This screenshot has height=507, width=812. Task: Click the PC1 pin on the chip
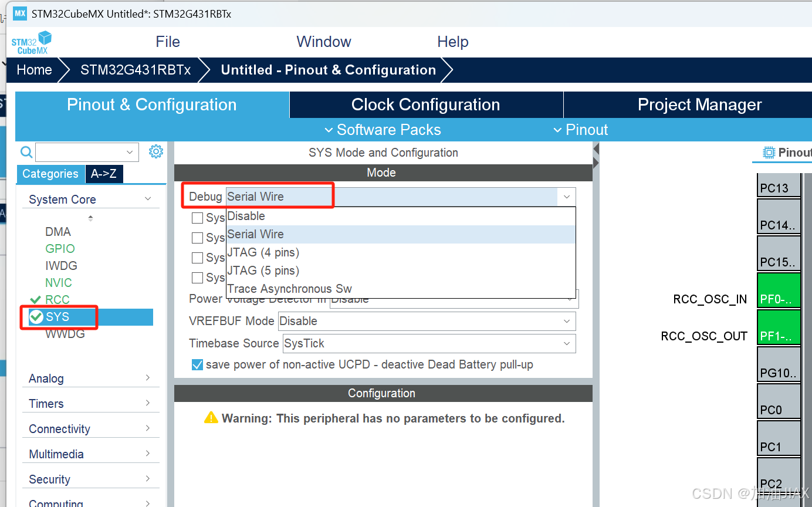[779, 438]
